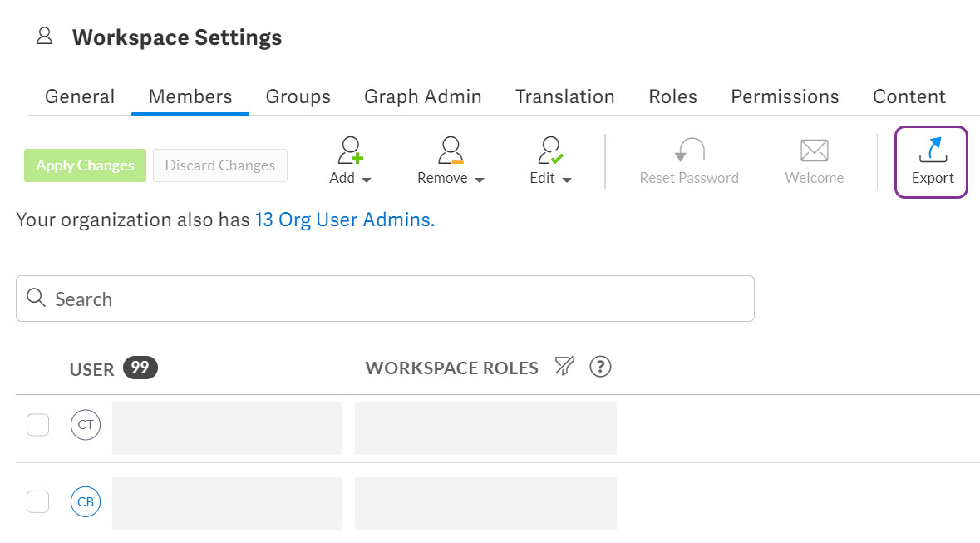This screenshot has height=543, width=980.
Task: Click the clear filter icon beside Workspace Roles
Action: point(564,367)
